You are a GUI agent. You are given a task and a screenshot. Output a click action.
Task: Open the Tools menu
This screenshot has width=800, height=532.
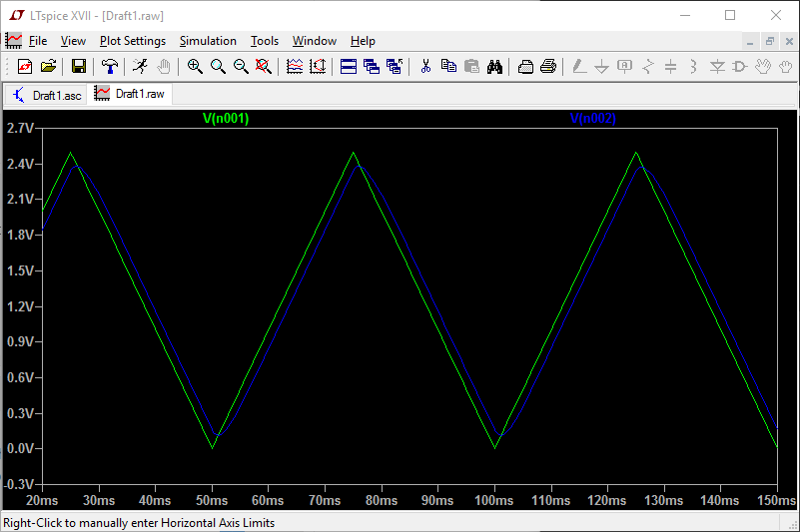265,41
